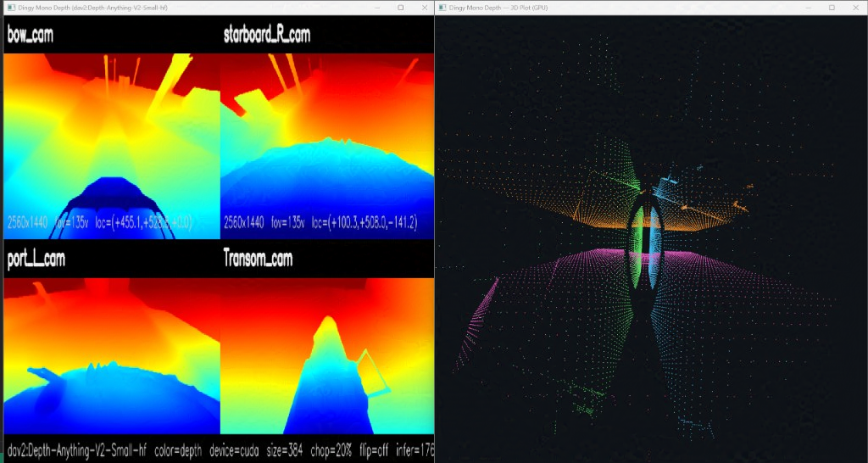This screenshot has width=868, height=463.
Task: Maximize the 3D Plot (GPU) window
Action: click(x=832, y=8)
